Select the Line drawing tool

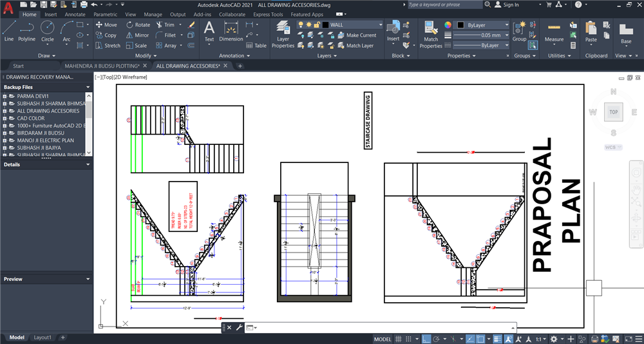[x=8, y=30]
